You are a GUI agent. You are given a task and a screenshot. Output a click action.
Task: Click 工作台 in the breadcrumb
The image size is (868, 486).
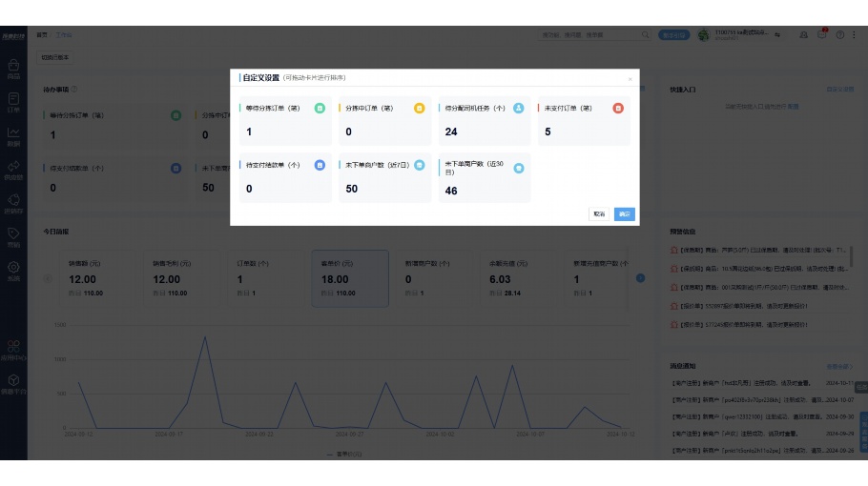coord(63,35)
